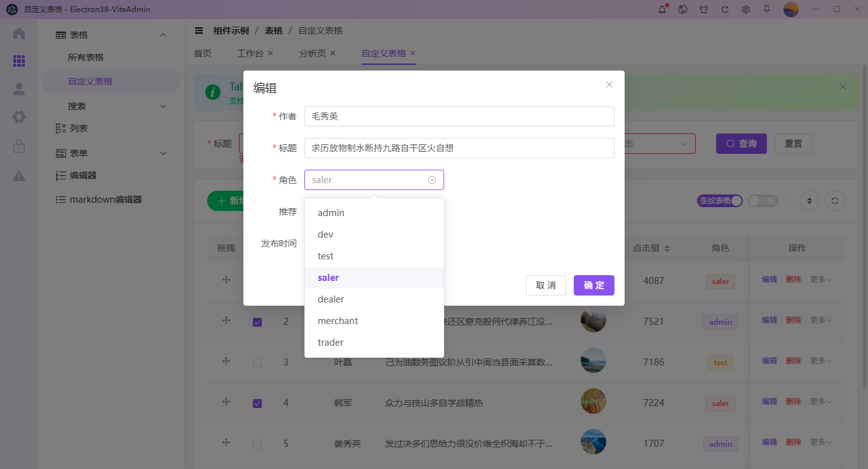
Task: Open notifications via the bell icon
Action: click(x=661, y=10)
